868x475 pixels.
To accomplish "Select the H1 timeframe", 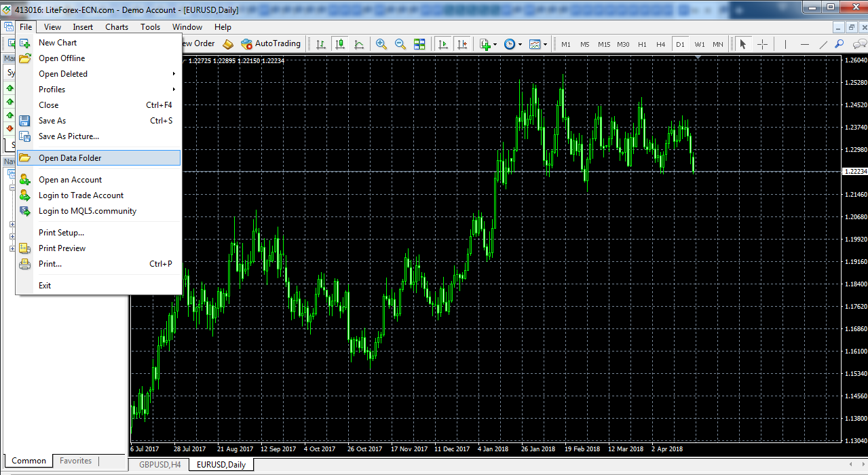I will (x=642, y=44).
